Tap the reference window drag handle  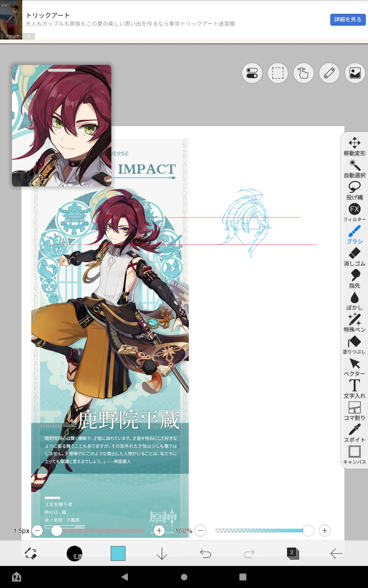click(x=62, y=70)
